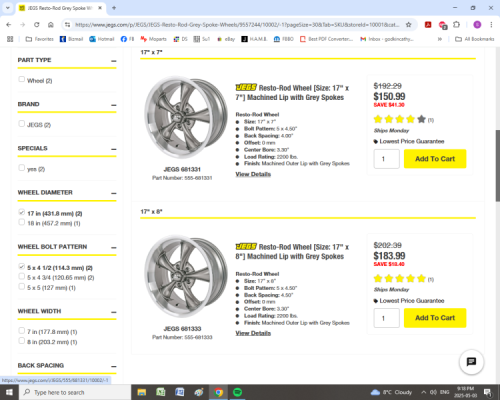Bookmark this page with the star icon

coord(409,25)
